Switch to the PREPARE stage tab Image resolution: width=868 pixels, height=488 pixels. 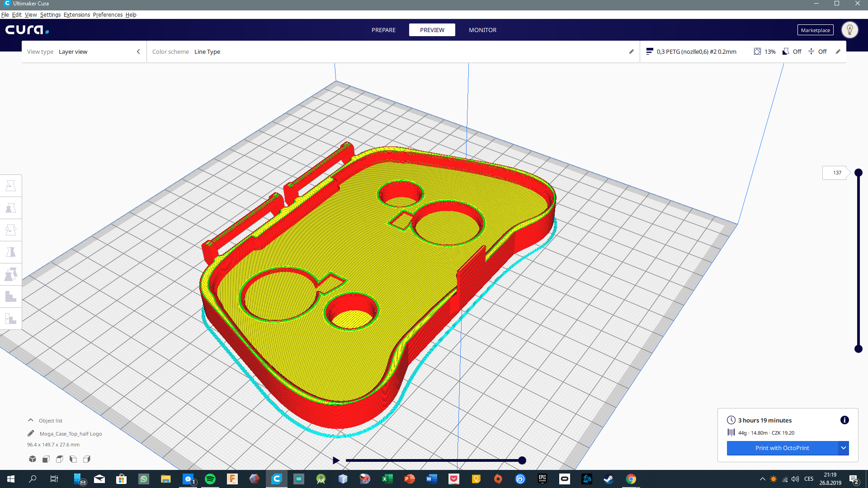(x=383, y=30)
